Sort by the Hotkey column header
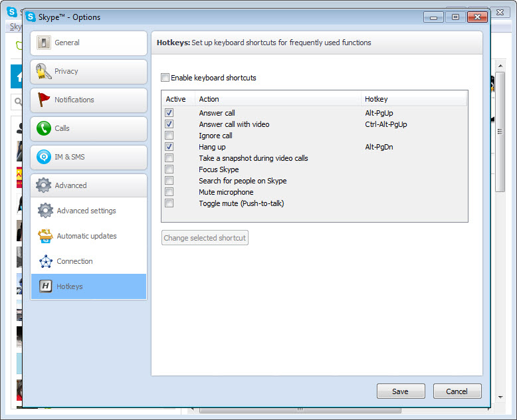Viewport: 517px width, 420px height. (414, 99)
